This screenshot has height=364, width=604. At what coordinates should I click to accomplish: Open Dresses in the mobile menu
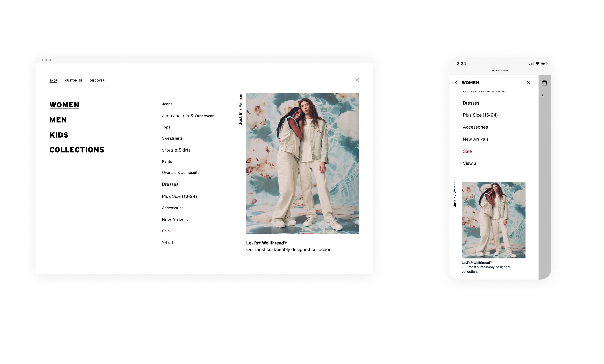point(471,103)
